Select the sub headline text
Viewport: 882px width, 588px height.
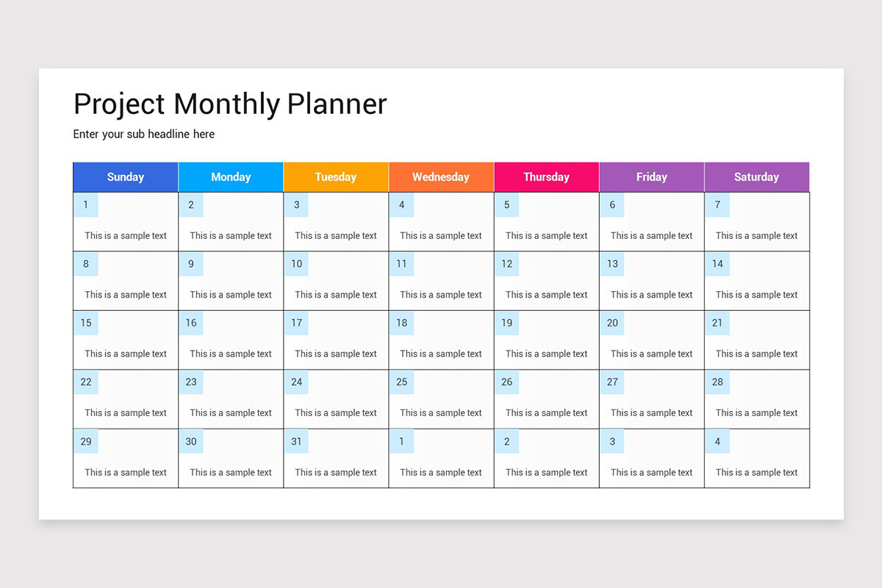[x=144, y=135]
